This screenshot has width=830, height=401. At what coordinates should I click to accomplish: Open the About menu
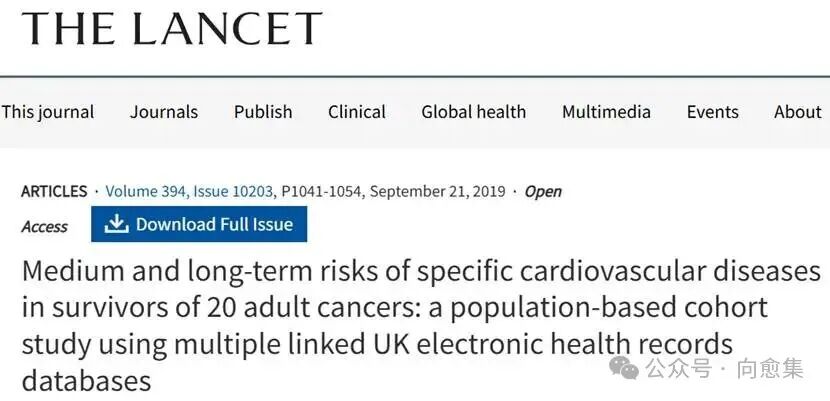click(797, 112)
